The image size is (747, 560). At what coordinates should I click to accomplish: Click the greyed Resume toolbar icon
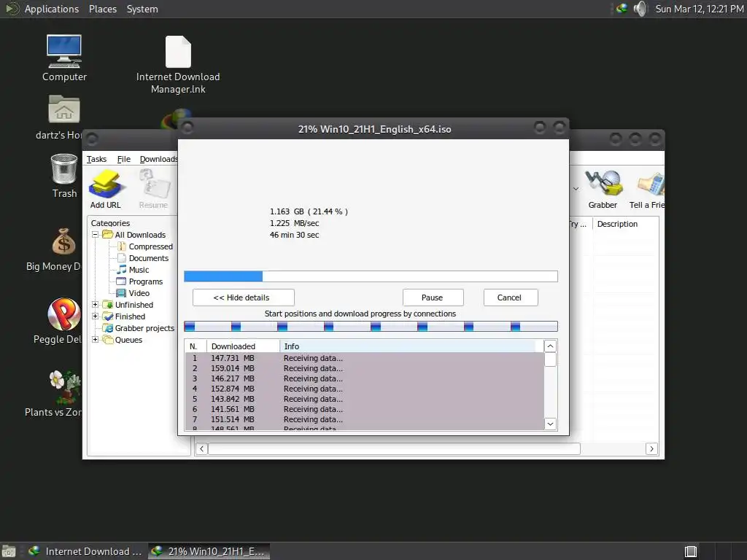point(153,190)
